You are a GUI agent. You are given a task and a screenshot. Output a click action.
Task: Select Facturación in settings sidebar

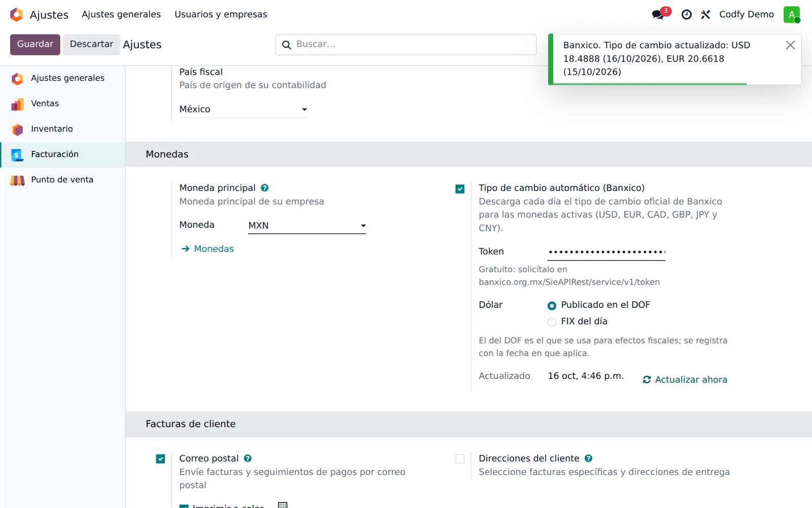(63, 154)
